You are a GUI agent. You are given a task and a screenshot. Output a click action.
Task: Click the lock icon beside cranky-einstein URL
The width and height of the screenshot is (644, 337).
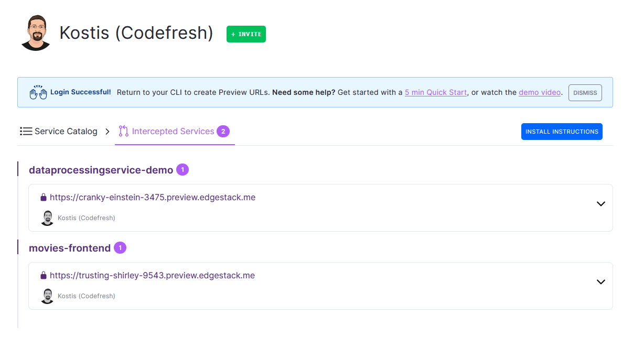pyautogui.click(x=44, y=198)
